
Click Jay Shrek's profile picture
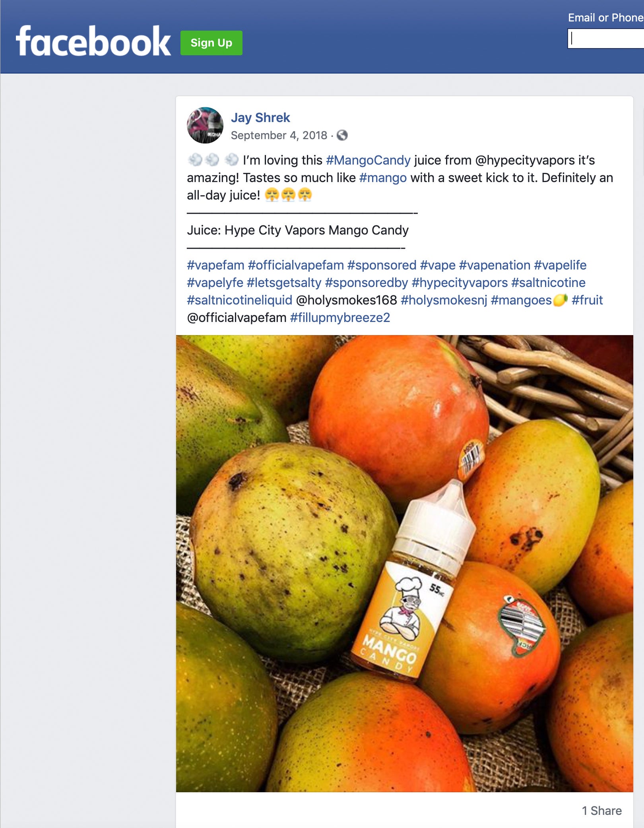[206, 124]
